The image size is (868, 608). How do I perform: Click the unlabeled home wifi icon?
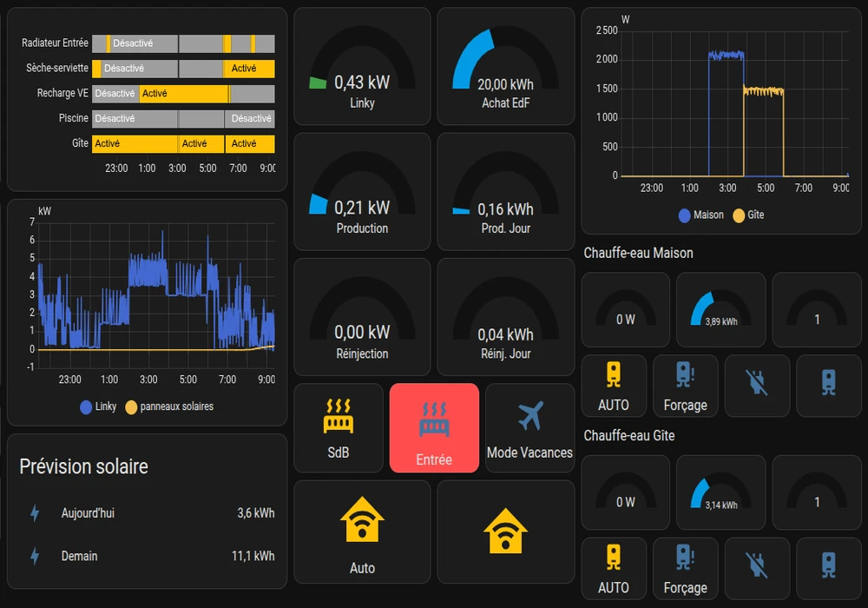[x=505, y=531]
